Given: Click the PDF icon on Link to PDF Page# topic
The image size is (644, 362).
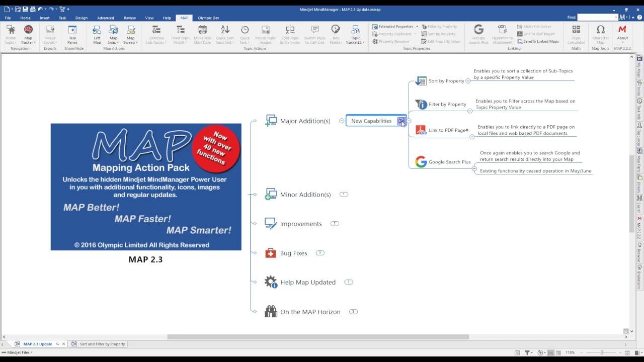Looking at the screenshot, I should click(421, 130).
